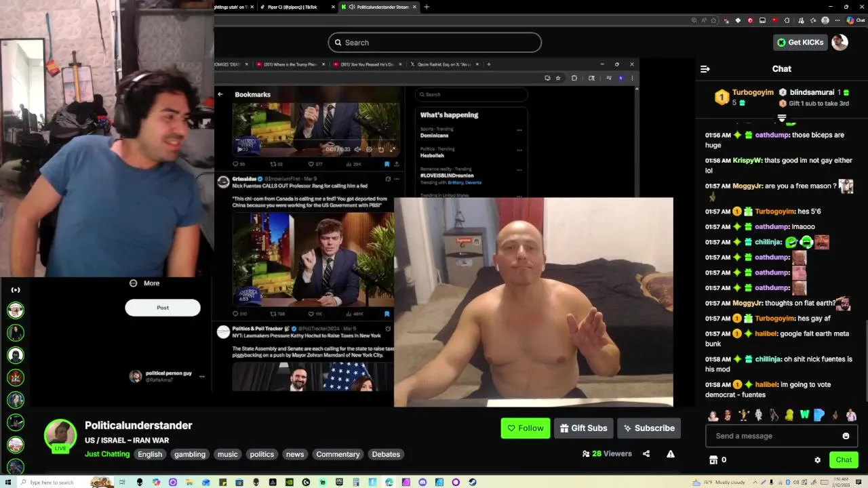The height and width of the screenshot is (488, 868).
Task: Click the down-arrow in the gift leaderboard
Action: click(x=782, y=119)
